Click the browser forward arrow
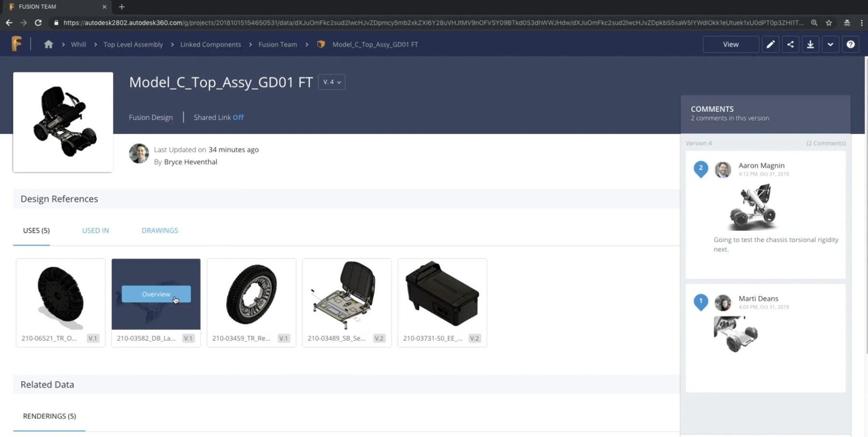 click(x=23, y=23)
